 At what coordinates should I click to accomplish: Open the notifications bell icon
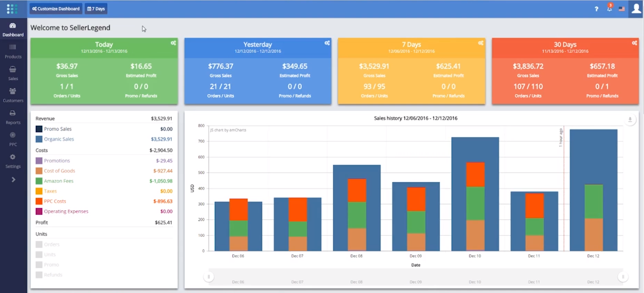[609, 8]
